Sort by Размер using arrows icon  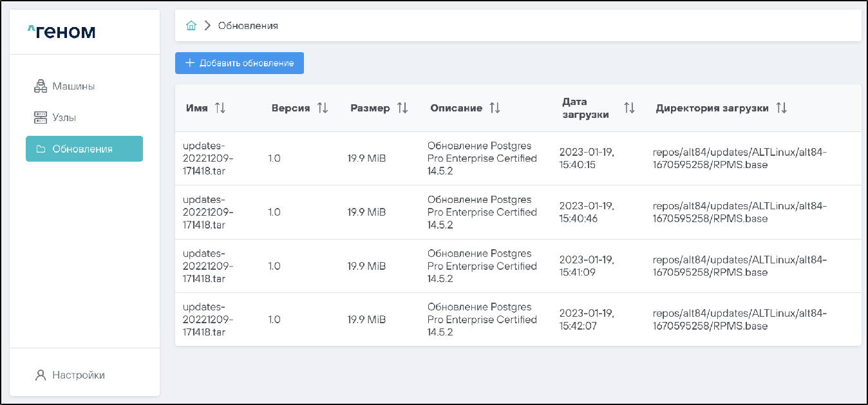coord(402,108)
